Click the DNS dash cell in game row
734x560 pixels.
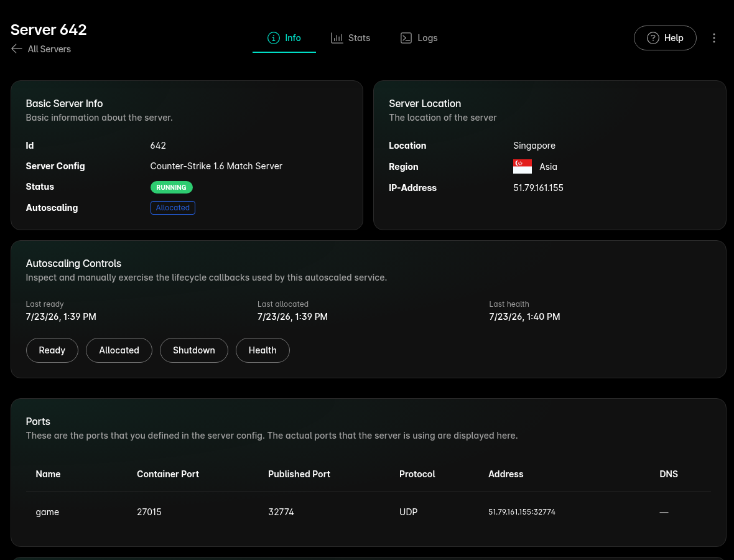coord(664,512)
